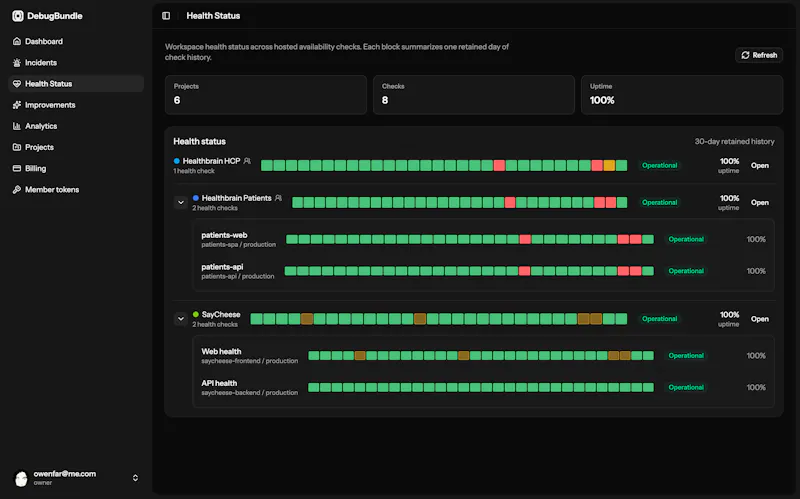Click the people icon beside Healthbrain Patients
The image size is (800, 499).
tap(279, 198)
